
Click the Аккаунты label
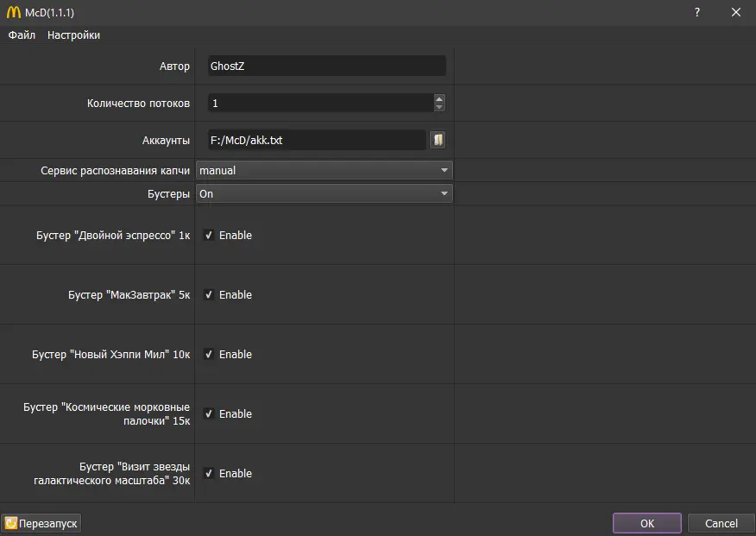click(x=166, y=141)
